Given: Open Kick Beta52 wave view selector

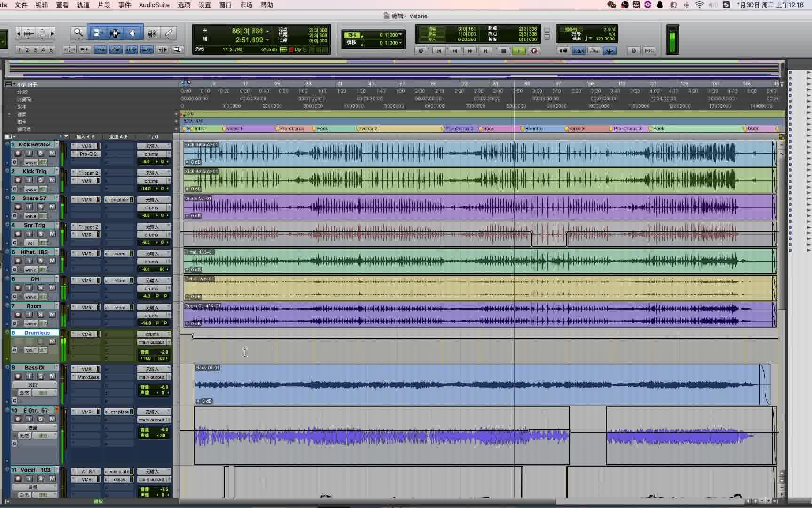Looking at the screenshot, I should coord(31,162).
